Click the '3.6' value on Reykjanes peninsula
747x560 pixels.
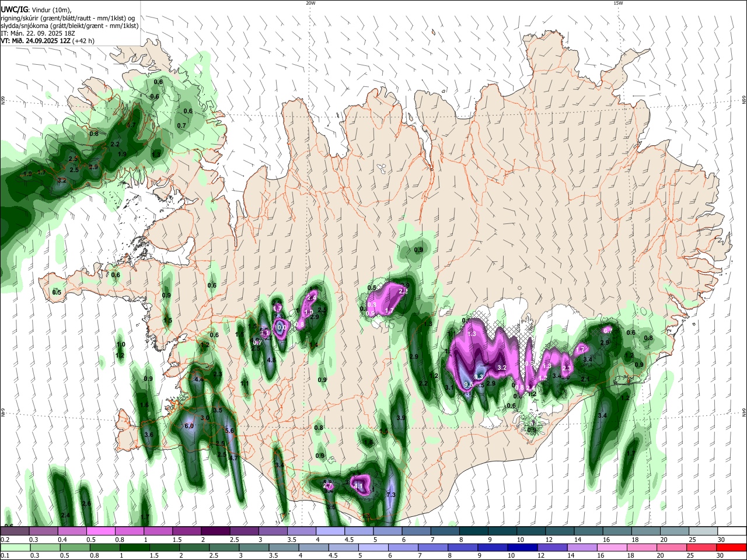pyautogui.click(x=149, y=435)
